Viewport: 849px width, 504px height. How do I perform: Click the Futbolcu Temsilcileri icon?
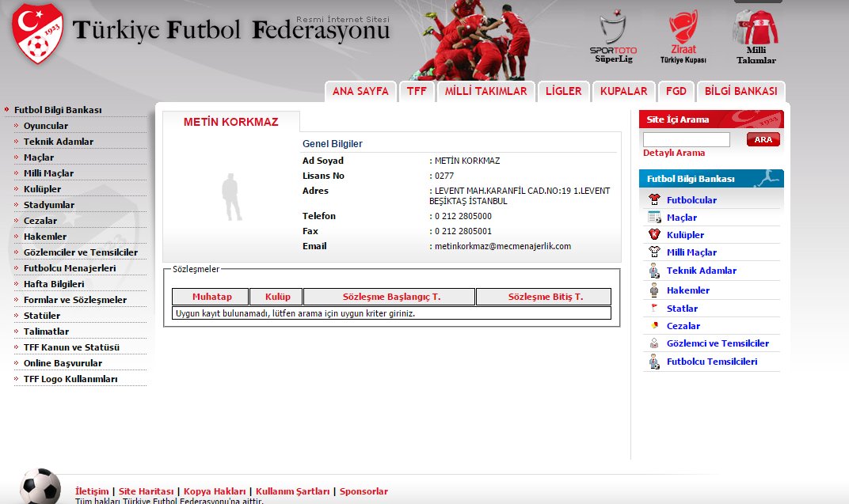pyautogui.click(x=654, y=362)
